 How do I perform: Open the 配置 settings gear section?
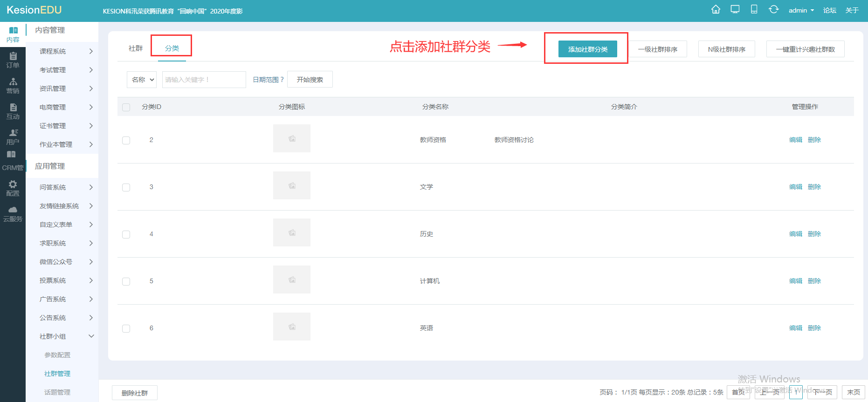[x=13, y=188]
